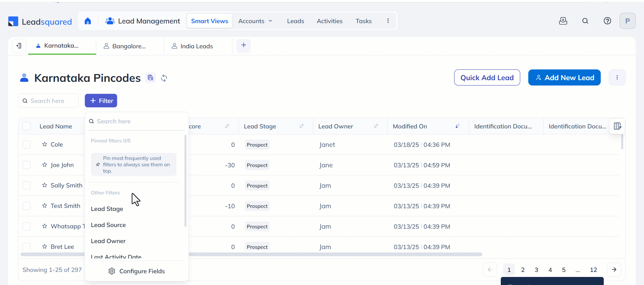Go to the next page arrow
The height and width of the screenshot is (285, 644).
[614, 270]
